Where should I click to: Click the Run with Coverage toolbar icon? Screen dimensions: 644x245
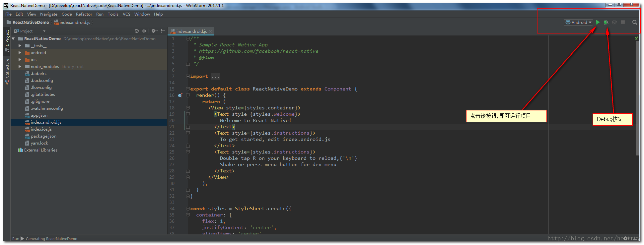pos(614,22)
